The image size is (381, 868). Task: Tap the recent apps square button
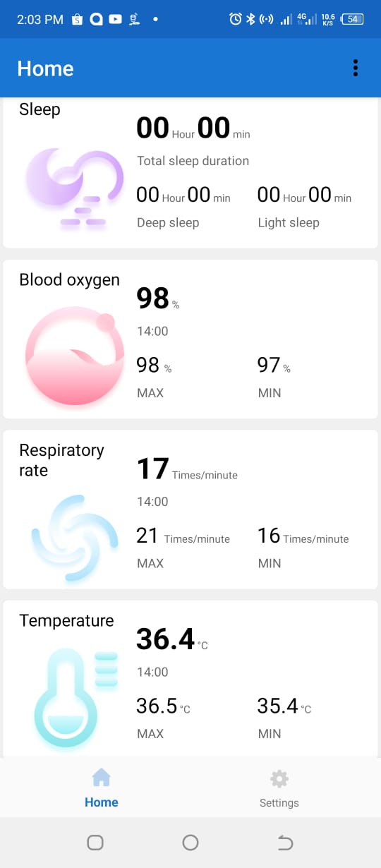tap(95, 842)
